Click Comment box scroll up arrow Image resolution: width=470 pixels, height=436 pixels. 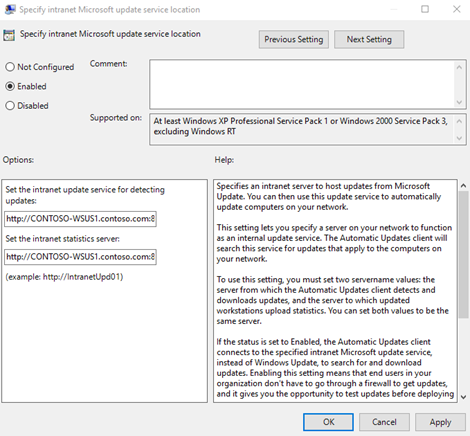click(x=459, y=67)
